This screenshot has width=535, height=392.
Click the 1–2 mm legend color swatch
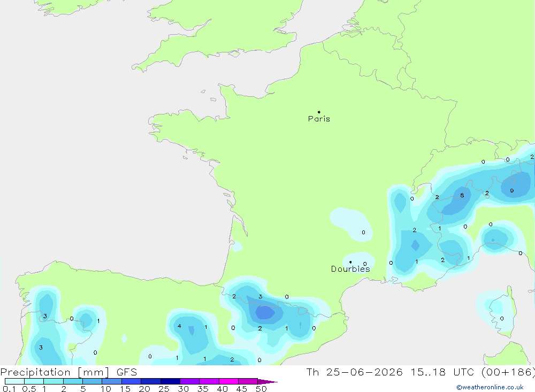53,381
